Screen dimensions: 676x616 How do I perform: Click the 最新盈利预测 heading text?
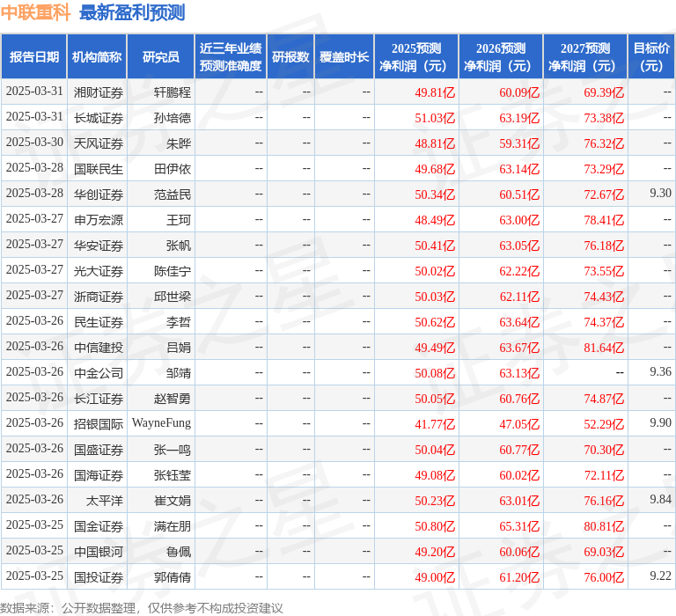[x=132, y=12]
